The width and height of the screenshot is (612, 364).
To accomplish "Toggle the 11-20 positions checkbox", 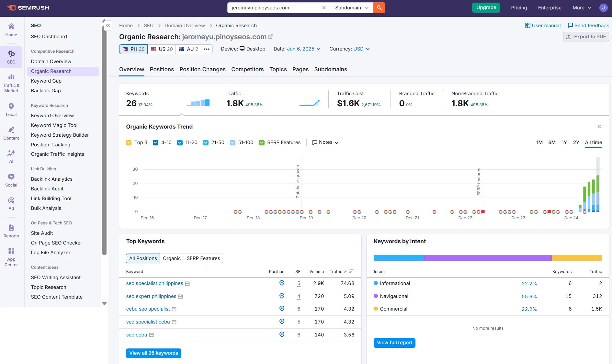I will click(180, 142).
